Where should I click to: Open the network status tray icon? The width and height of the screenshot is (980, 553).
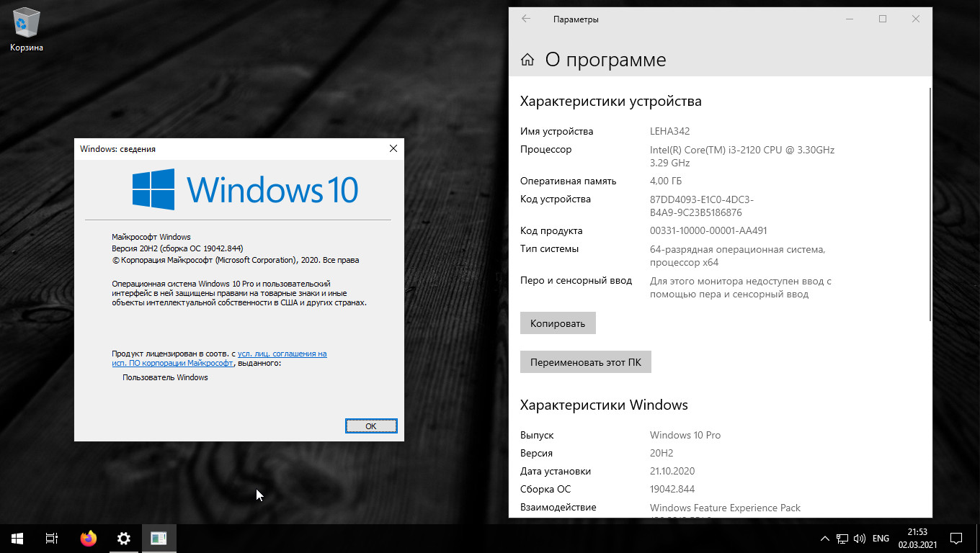[842, 538]
